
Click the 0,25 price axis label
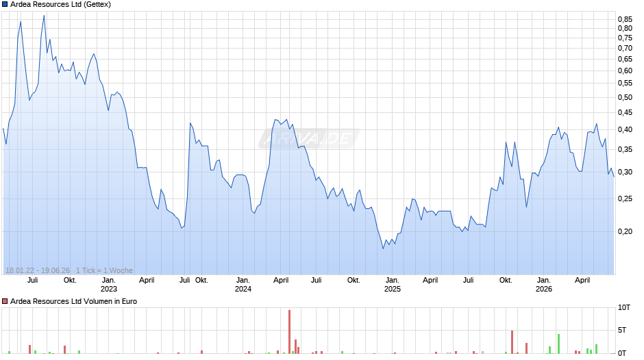625,198
